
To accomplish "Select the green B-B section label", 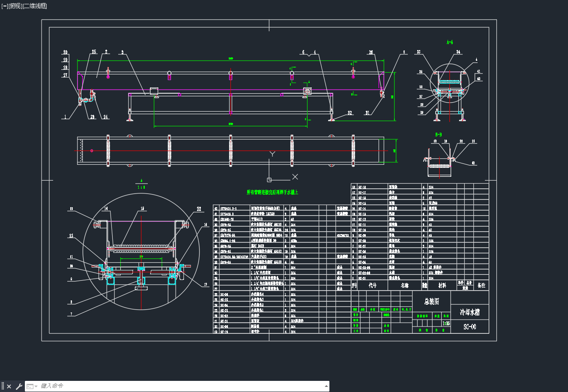I will click(438, 134).
